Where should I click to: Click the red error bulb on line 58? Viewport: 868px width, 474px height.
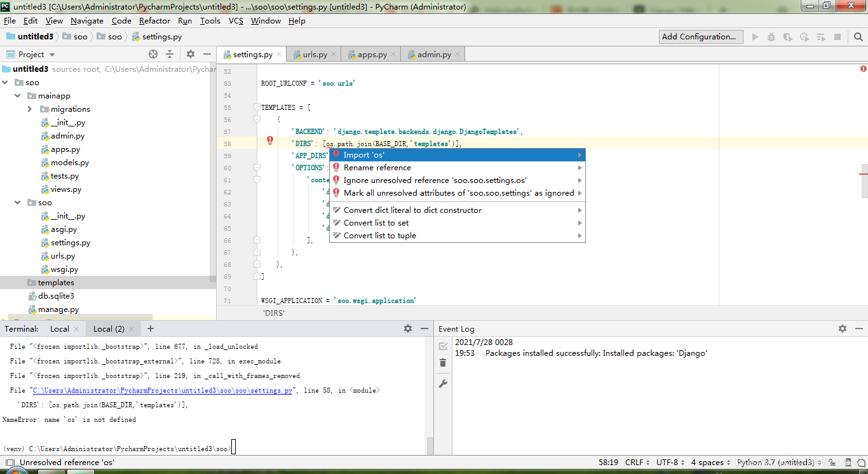[270, 140]
